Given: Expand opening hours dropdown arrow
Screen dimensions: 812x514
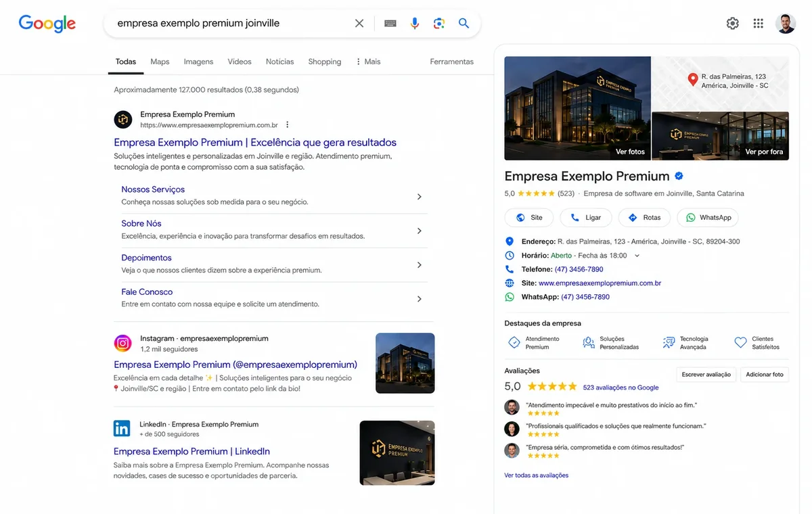Looking at the screenshot, I should coord(637,256).
